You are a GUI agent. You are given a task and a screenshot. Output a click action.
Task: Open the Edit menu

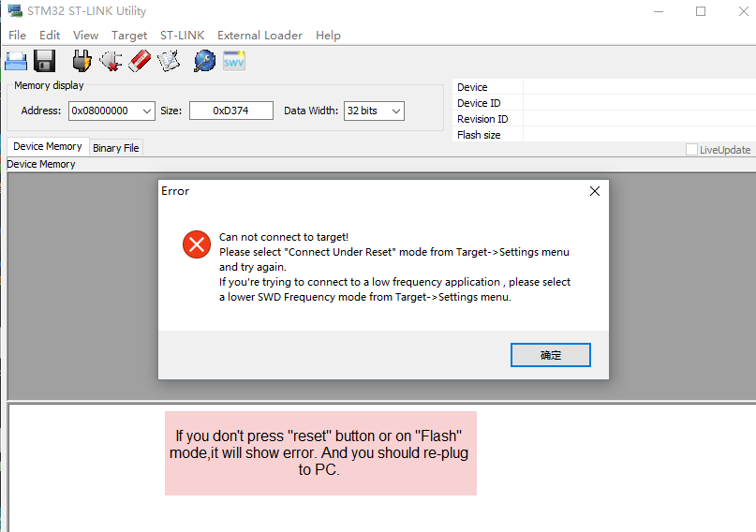50,36
